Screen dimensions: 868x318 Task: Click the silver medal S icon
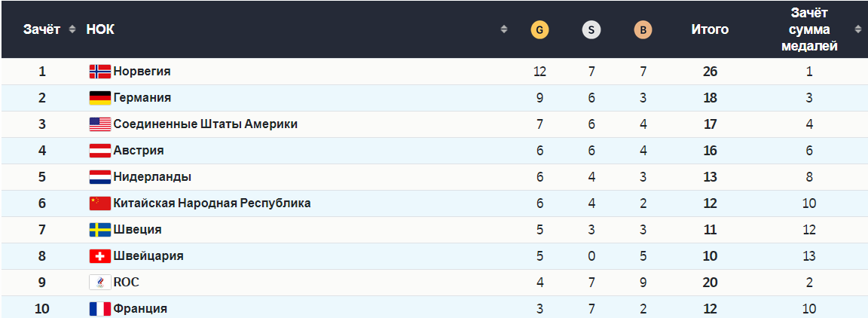pos(591,30)
